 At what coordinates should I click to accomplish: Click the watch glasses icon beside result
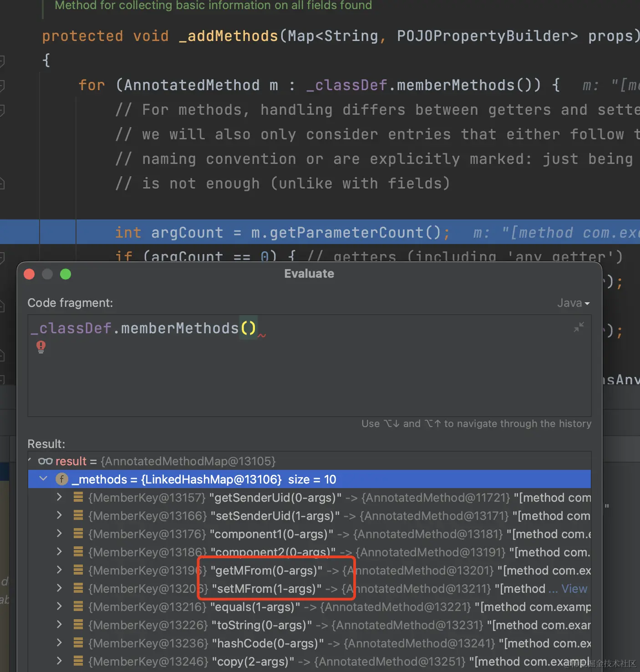point(45,461)
